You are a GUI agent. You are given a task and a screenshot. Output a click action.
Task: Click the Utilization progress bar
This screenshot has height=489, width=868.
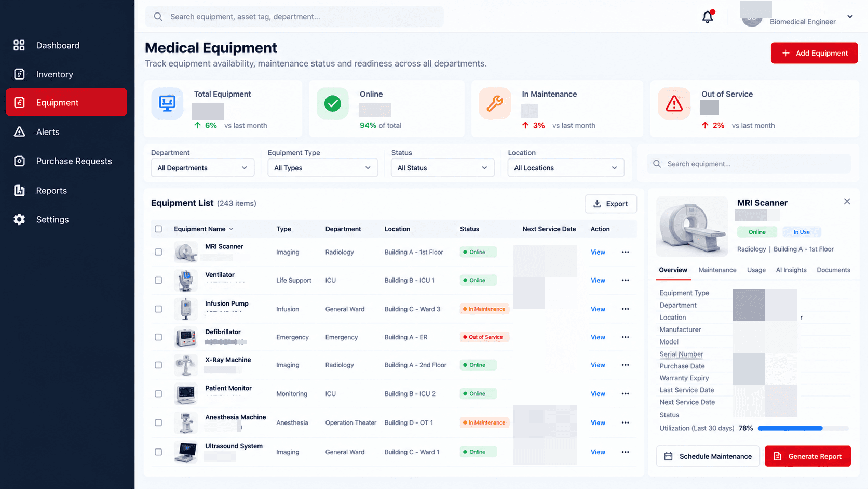pyautogui.click(x=803, y=428)
